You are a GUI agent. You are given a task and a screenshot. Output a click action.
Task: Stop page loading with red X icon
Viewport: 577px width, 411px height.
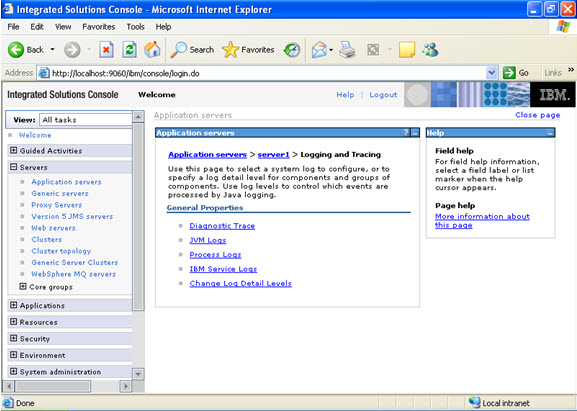pos(106,50)
